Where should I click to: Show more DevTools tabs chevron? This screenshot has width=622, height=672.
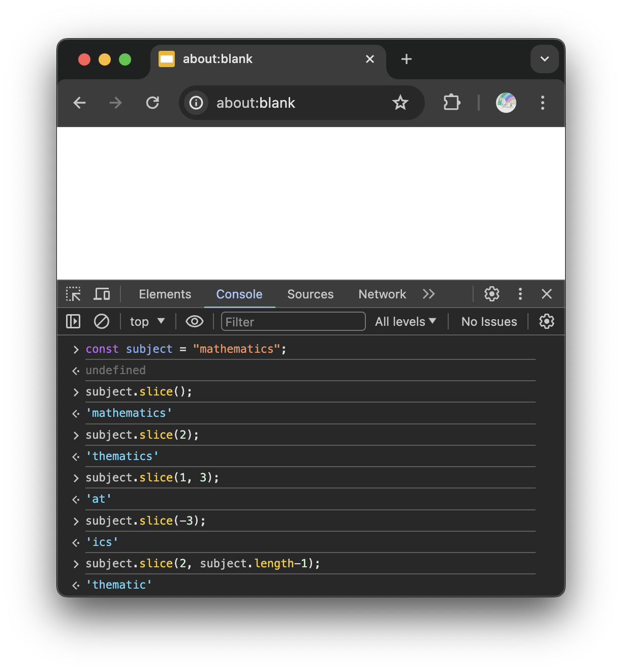click(429, 294)
